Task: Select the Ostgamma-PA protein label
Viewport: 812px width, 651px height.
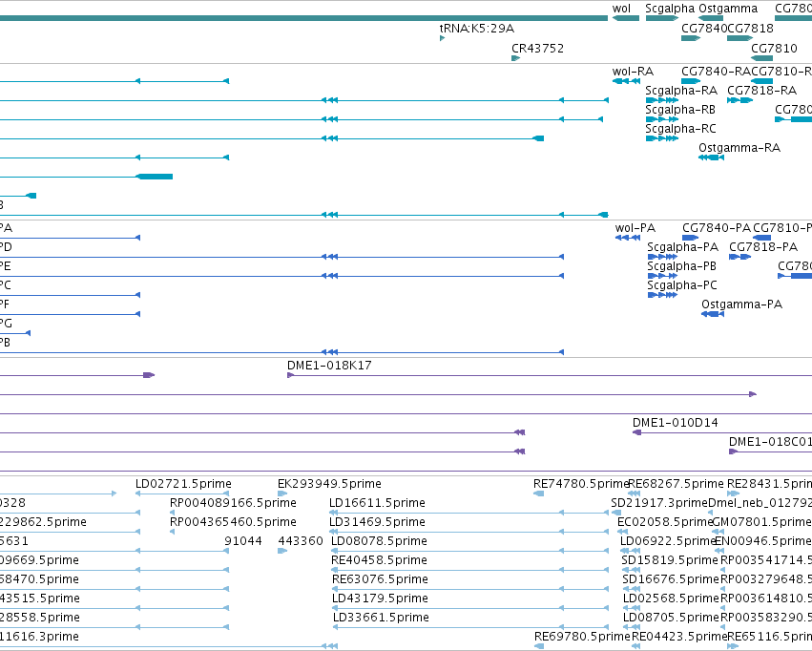Action: (741, 304)
